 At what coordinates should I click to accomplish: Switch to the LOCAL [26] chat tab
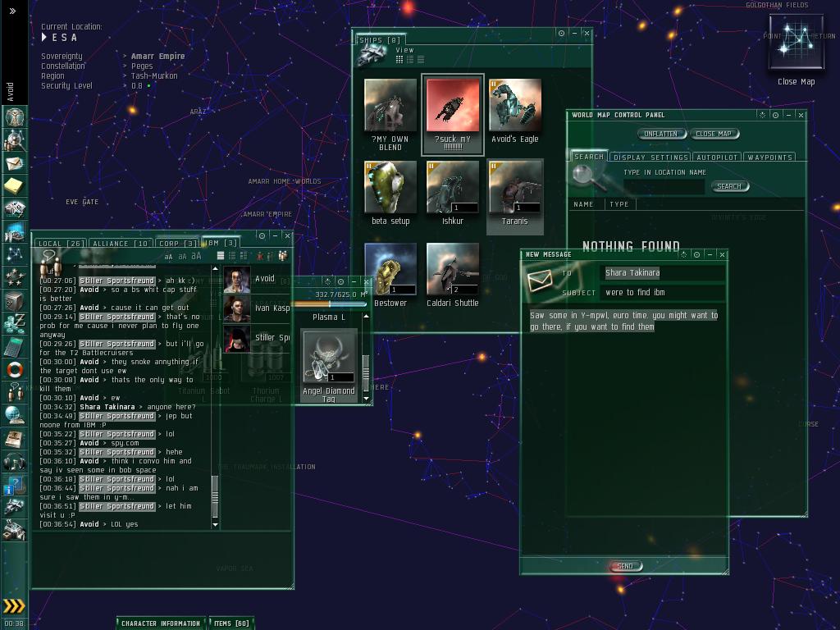click(x=61, y=243)
